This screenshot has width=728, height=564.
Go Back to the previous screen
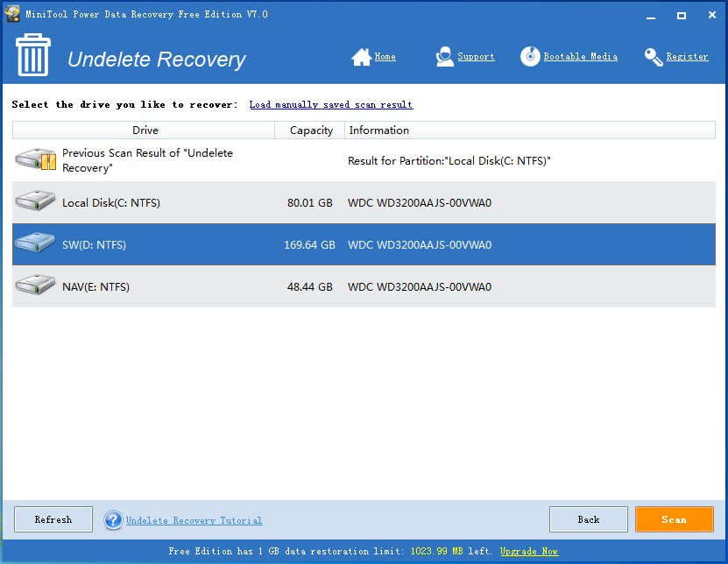(589, 519)
